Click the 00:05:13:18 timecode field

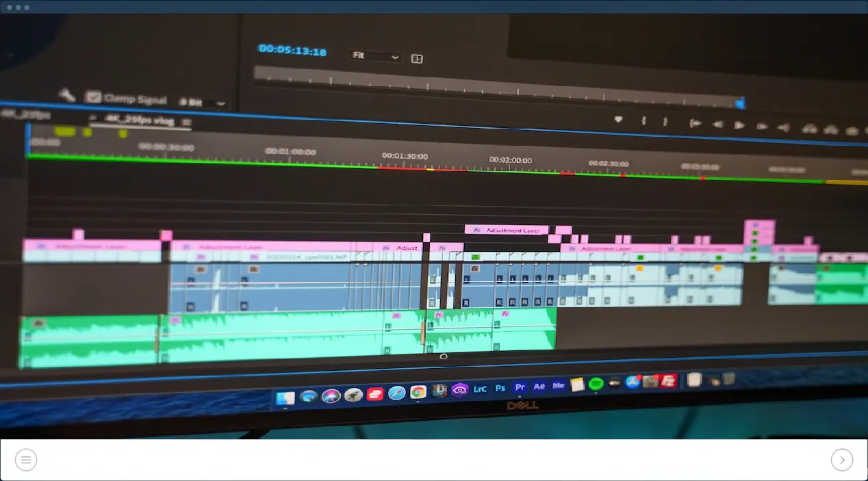(292, 50)
